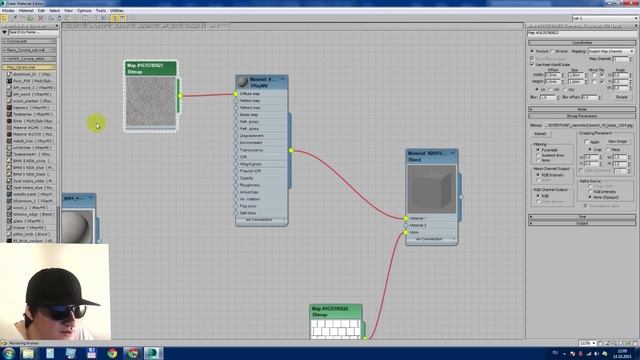Click the zoom extents navigation icon bottom right
640x360 pixels.
pos(621,343)
